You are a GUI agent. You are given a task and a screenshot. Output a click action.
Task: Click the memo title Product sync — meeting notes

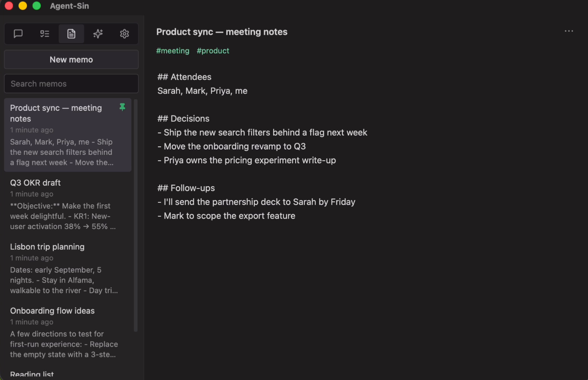coord(222,32)
